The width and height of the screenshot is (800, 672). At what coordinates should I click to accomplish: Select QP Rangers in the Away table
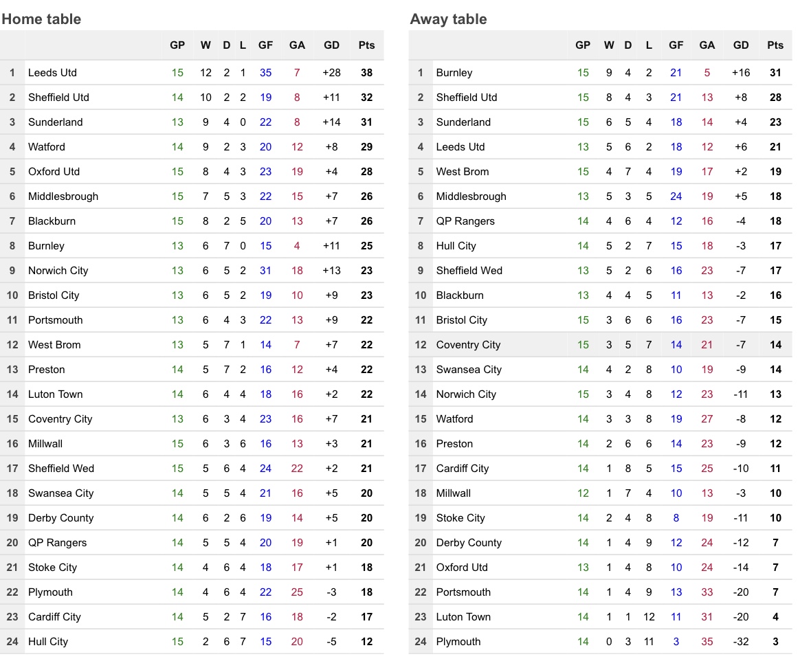point(465,221)
